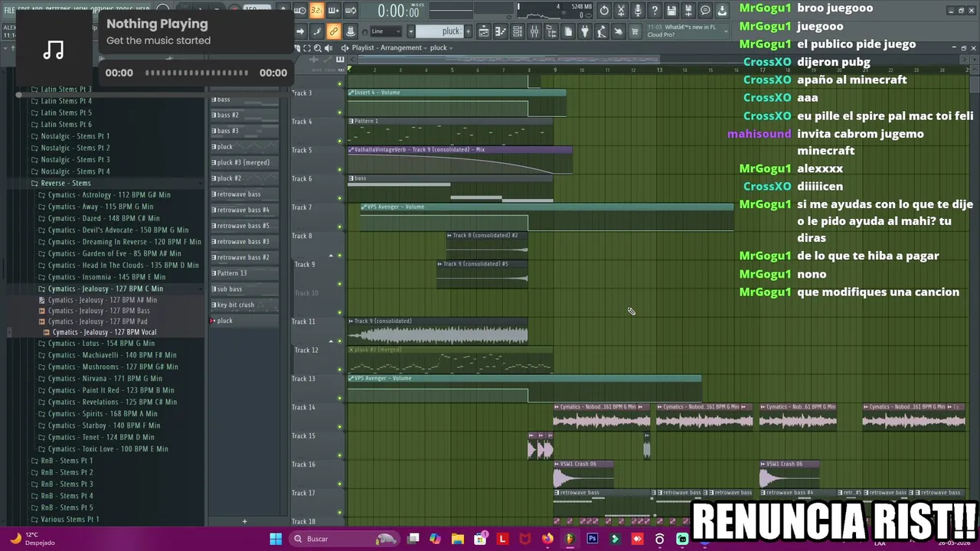Click the tempo tapper icon
This screenshot has width=980, height=551.
coord(602,31)
